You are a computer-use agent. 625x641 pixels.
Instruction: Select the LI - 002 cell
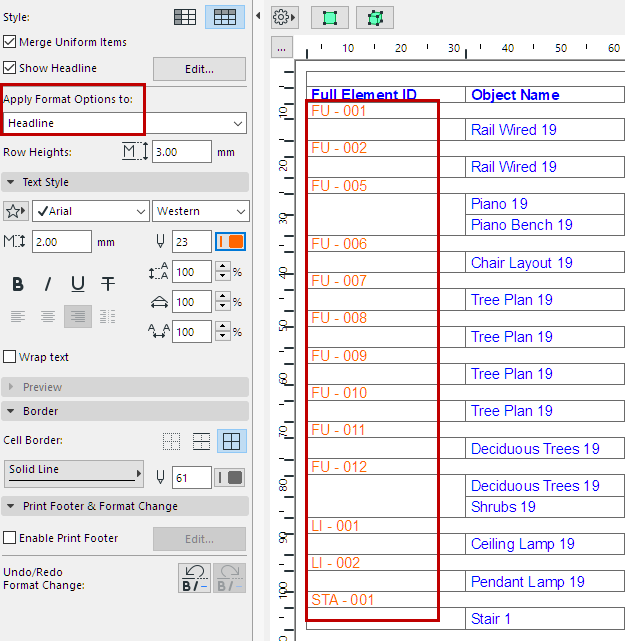[335, 563]
